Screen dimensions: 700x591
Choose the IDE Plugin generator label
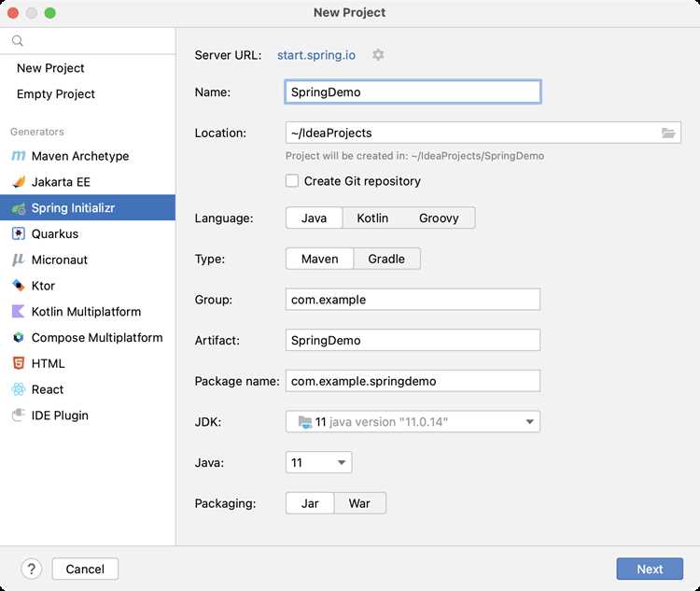tap(60, 415)
